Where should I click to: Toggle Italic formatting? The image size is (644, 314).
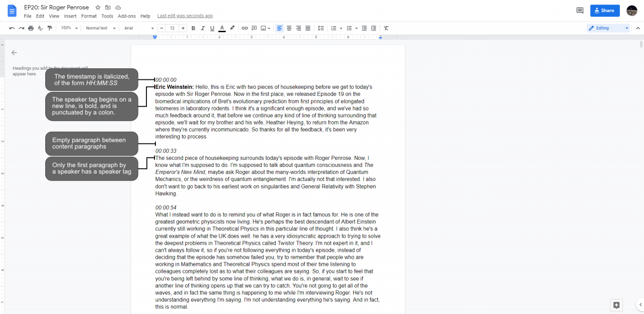coord(203,28)
